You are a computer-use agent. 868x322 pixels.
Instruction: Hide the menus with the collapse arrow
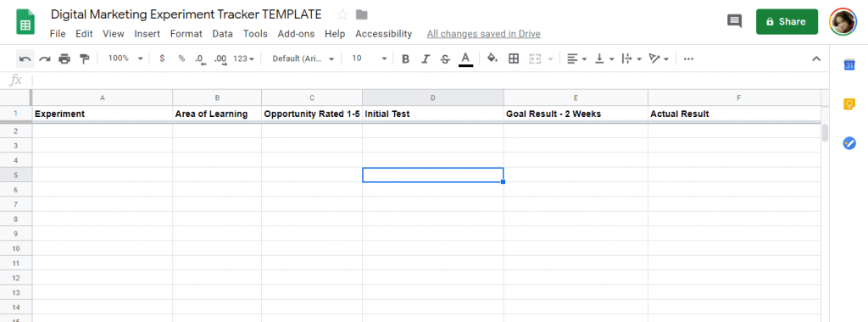coord(816,58)
